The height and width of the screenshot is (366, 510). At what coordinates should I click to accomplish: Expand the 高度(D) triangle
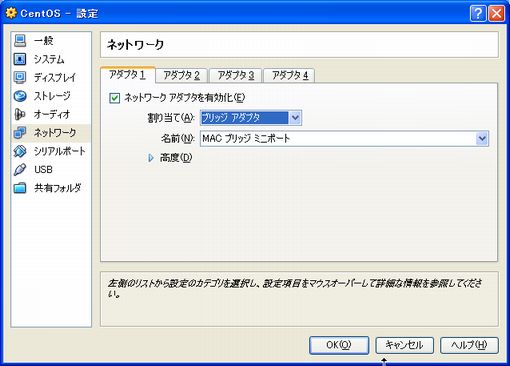pos(151,158)
